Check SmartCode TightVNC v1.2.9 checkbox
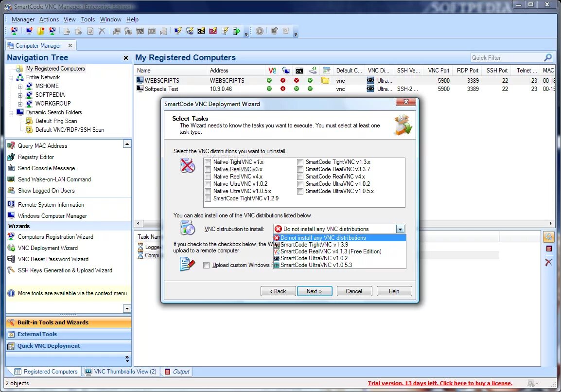 tap(208, 198)
